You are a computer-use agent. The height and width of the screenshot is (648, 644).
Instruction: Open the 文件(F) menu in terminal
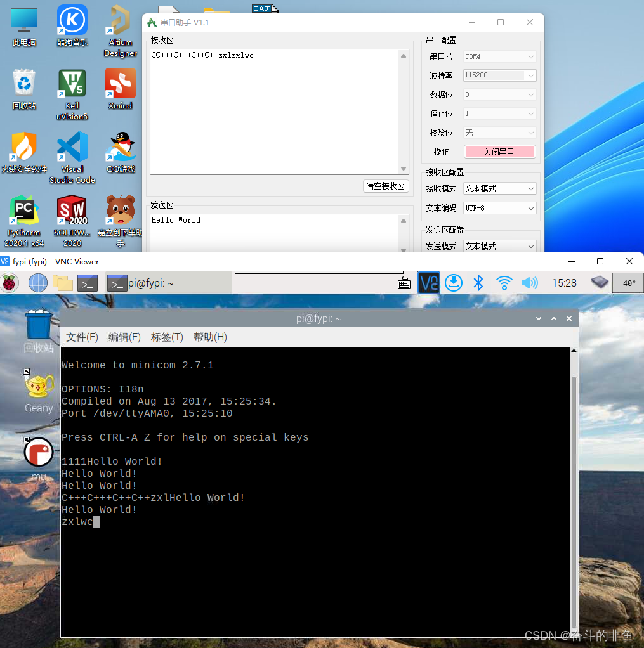click(x=82, y=337)
